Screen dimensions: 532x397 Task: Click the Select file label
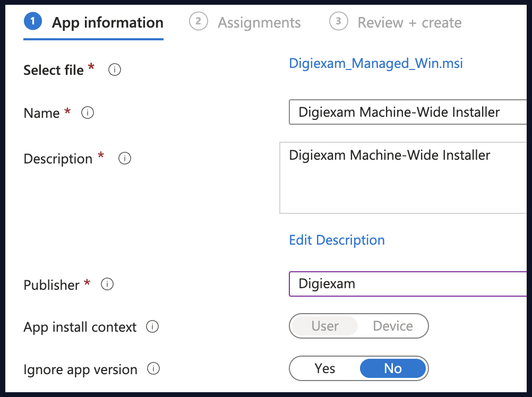pos(53,71)
